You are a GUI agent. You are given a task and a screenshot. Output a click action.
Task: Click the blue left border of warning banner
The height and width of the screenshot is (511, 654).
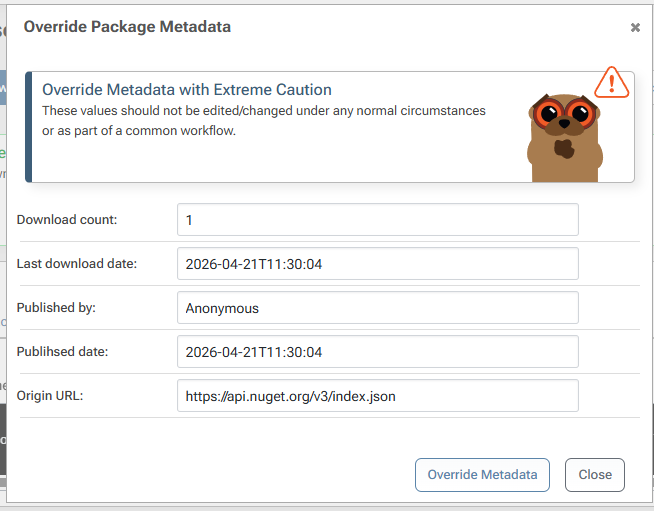28,127
